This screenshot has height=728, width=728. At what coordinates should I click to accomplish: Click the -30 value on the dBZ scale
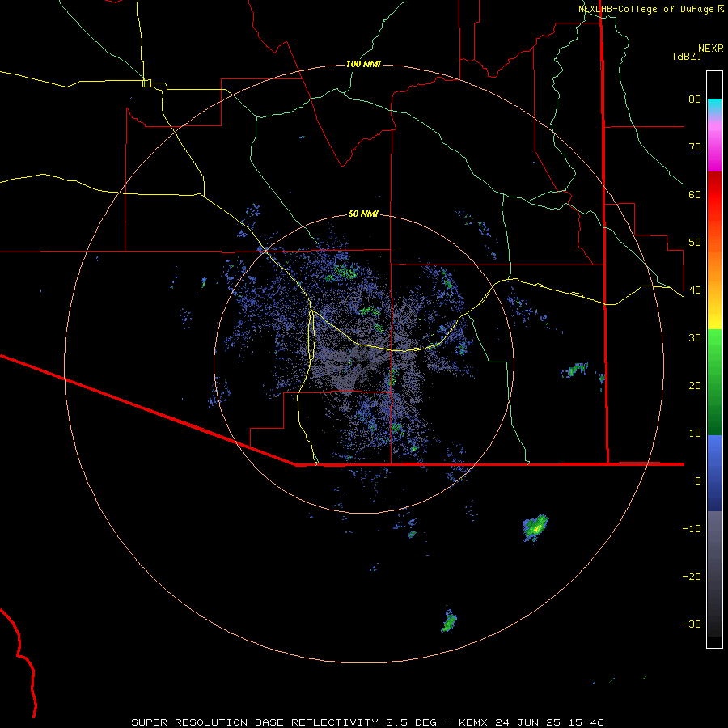tap(692, 624)
